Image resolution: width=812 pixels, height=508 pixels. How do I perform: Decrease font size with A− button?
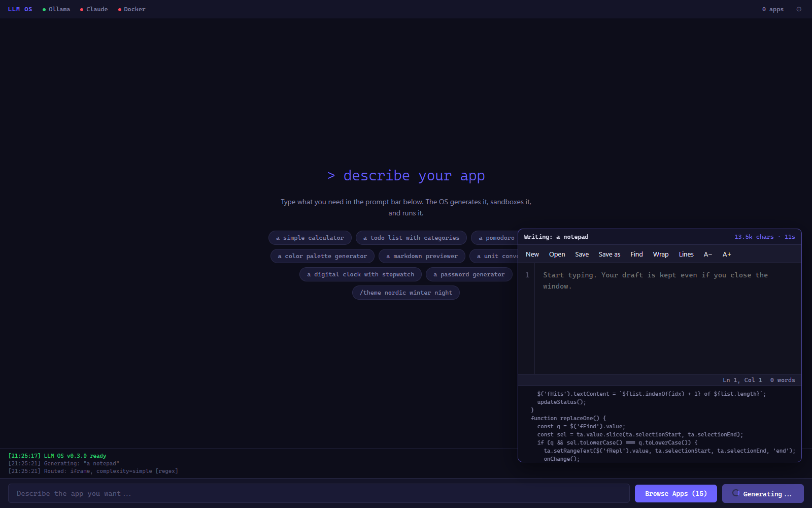point(708,255)
